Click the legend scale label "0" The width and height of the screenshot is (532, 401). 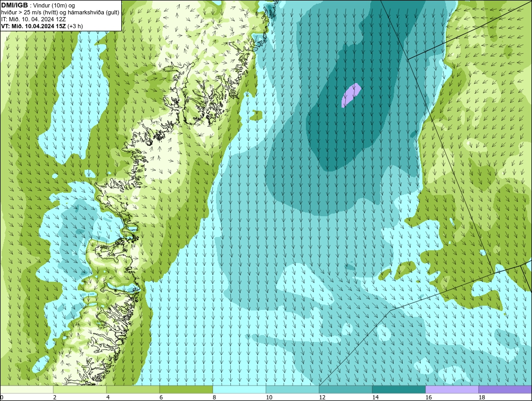[x=2, y=397]
